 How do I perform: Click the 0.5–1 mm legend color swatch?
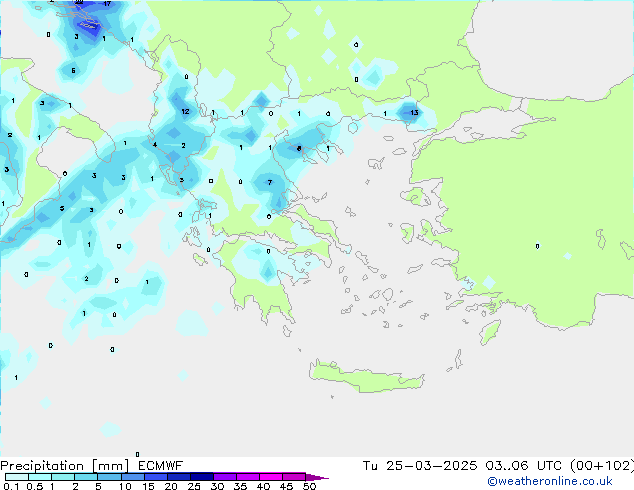pos(40,477)
